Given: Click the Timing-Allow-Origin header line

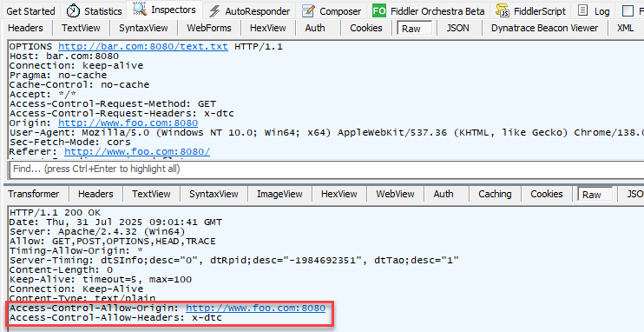Looking at the screenshot, I should click(x=76, y=250).
